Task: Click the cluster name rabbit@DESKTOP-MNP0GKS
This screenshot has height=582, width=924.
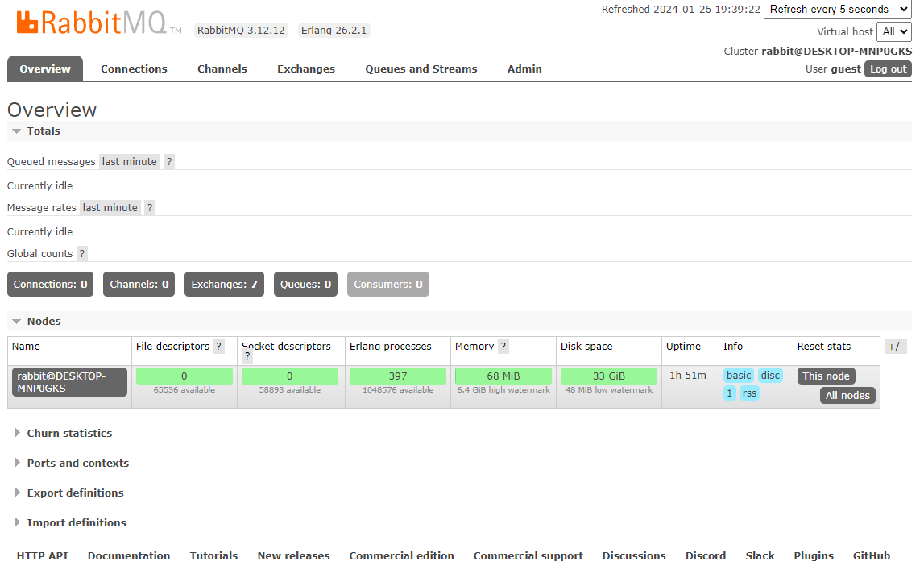Action: 837,52
